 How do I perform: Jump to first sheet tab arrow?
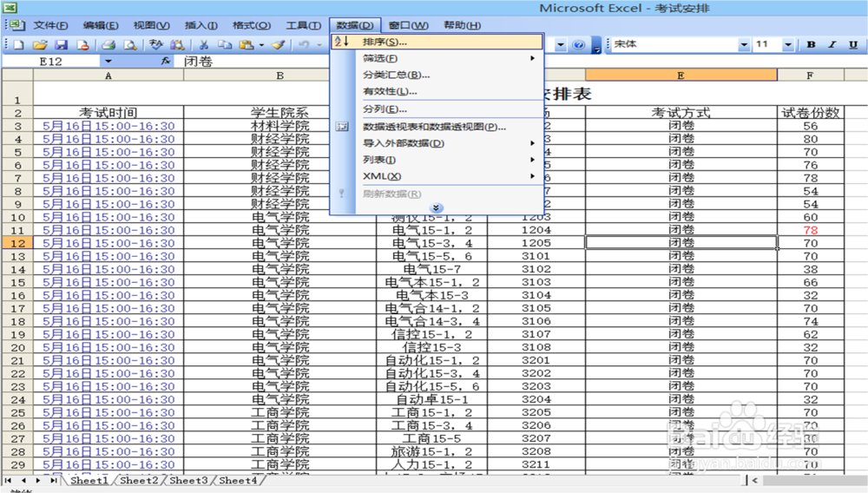9,480
